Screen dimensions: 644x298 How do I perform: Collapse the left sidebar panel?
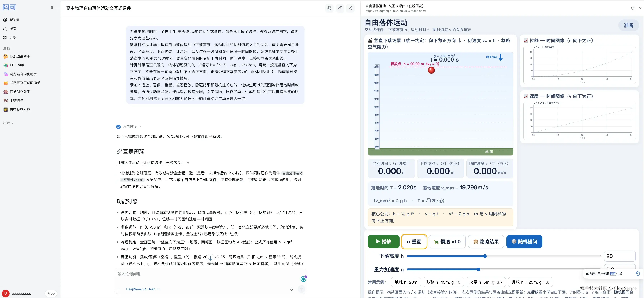click(53, 8)
